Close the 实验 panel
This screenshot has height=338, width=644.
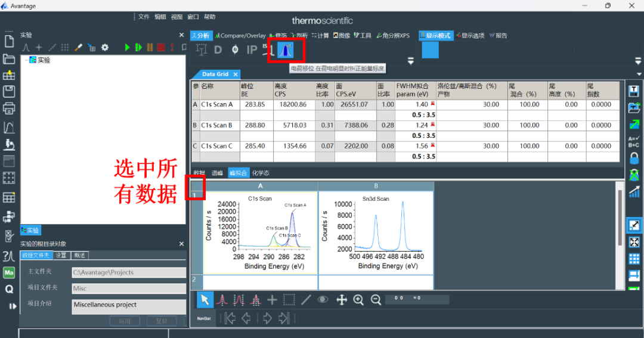click(x=181, y=35)
